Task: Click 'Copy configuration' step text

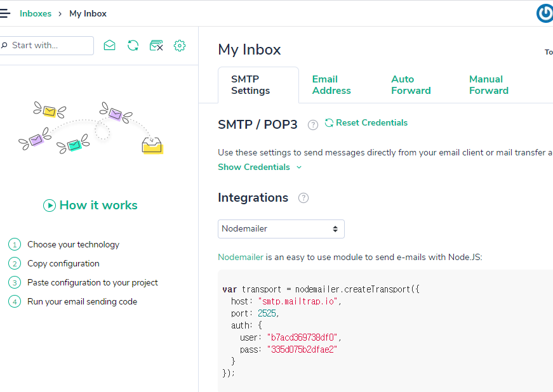Action: point(63,263)
